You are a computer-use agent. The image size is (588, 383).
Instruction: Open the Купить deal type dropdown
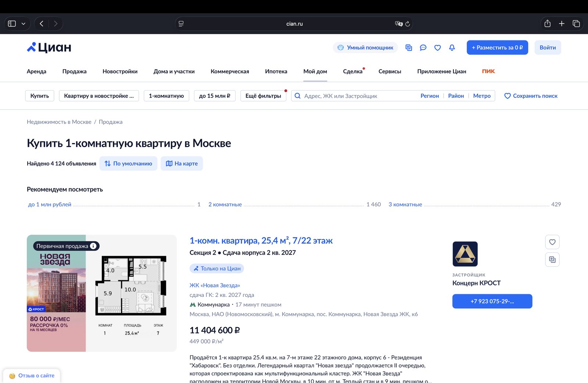pos(40,96)
